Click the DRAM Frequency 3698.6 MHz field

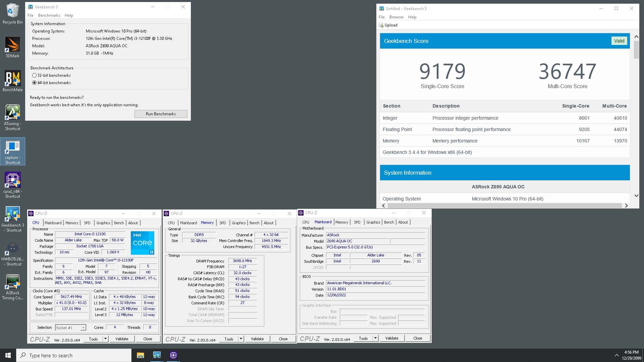click(243, 261)
